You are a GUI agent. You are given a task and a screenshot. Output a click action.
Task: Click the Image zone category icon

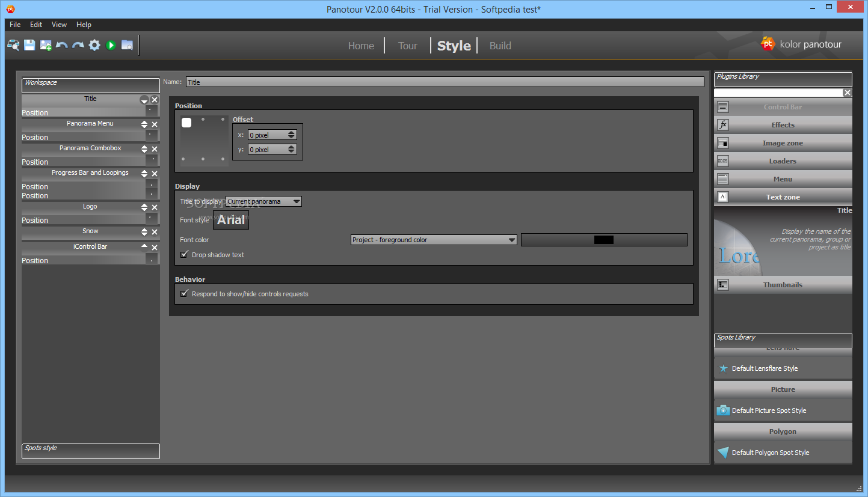pyautogui.click(x=723, y=143)
